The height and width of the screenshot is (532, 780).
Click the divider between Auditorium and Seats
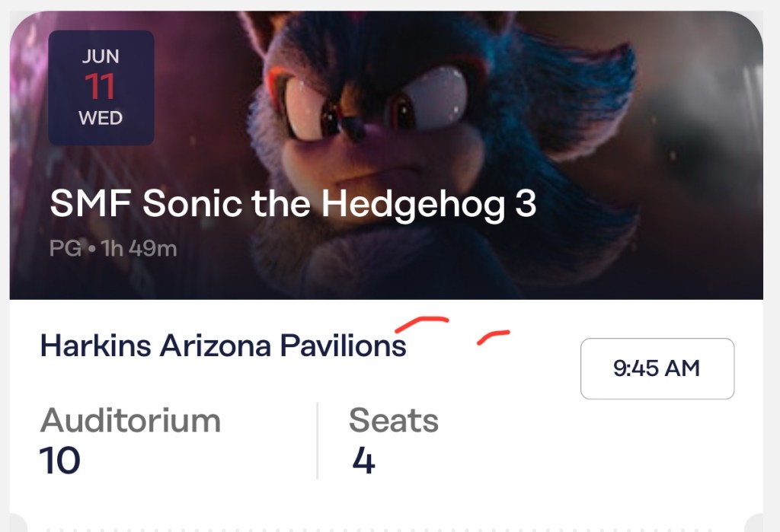[317, 440]
